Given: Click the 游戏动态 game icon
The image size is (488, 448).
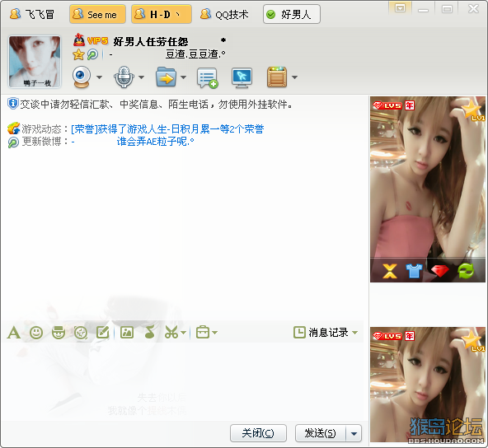Looking at the screenshot, I should [x=14, y=128].
